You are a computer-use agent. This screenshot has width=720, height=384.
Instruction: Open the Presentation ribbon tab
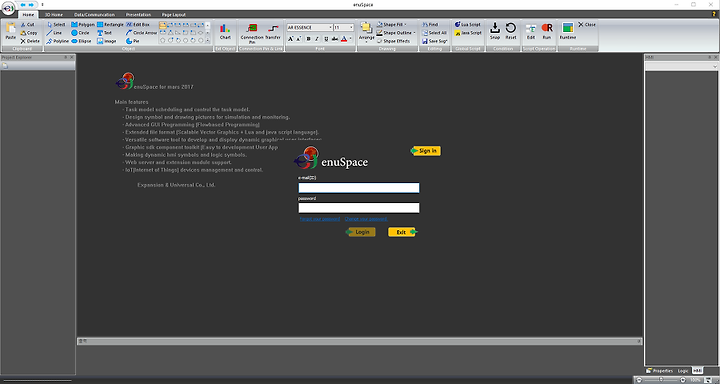(x=138, y=15)
